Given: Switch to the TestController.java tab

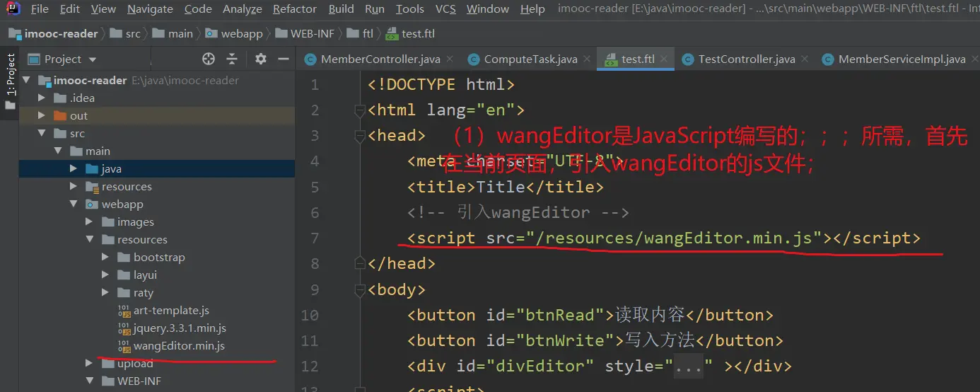Looking at the screenshot, I should [746, 59].
